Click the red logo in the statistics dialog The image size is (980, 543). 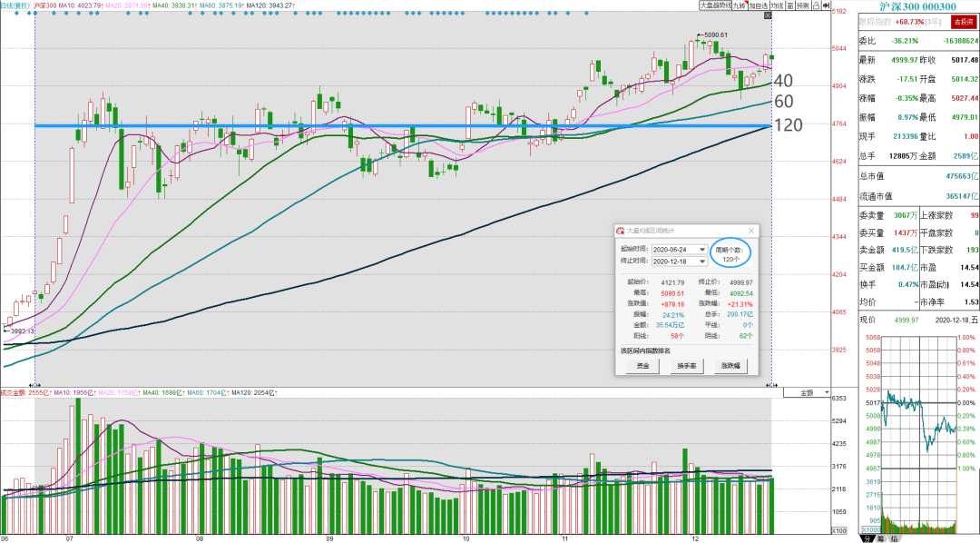pyautogui.click(x=620, y=231)
